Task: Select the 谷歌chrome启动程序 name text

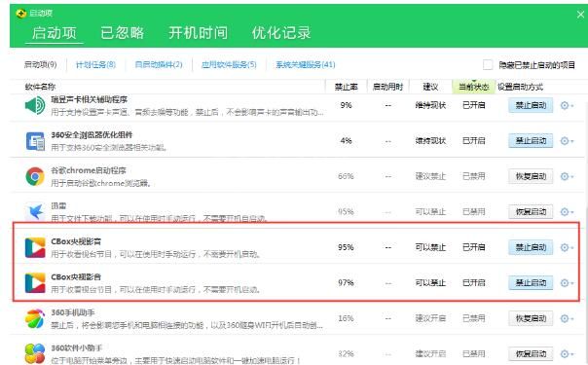Action: (x=89, y=170)
